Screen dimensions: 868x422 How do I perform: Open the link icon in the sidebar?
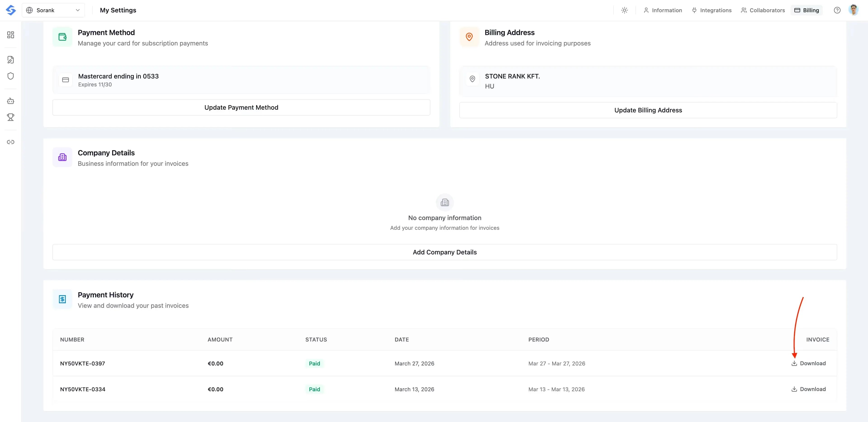10,142
